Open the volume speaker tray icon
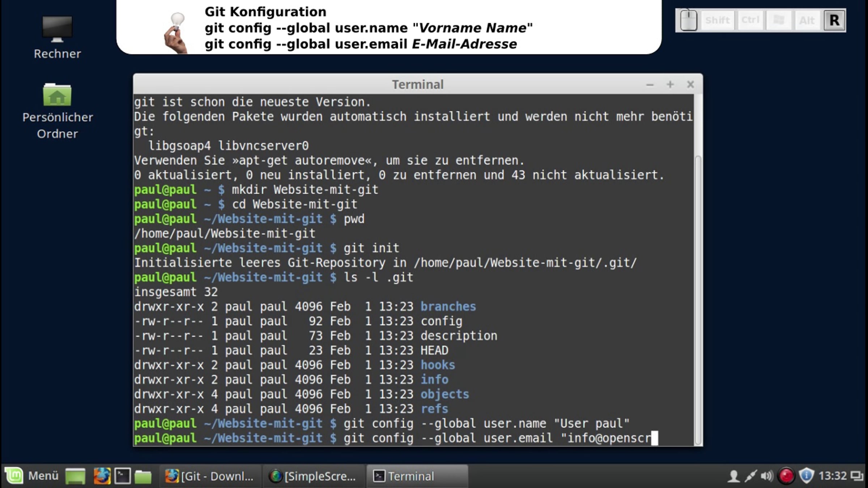This screenshot has height=488, width=868. point(766,476)
